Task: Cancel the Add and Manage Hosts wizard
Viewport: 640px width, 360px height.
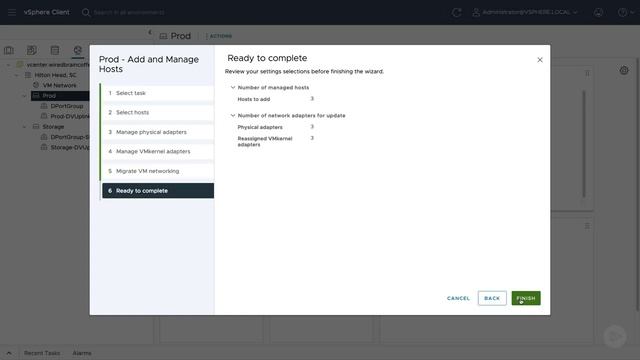Action: 458,298
